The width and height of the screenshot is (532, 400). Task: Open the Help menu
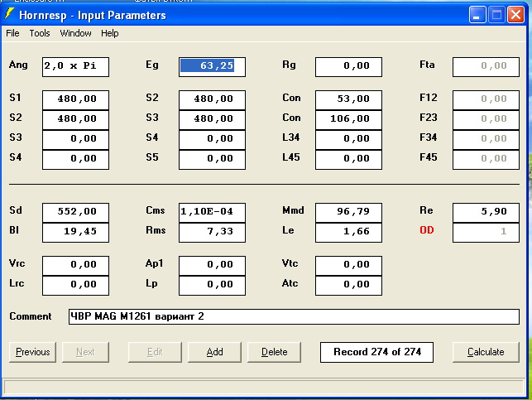[110, 33]
